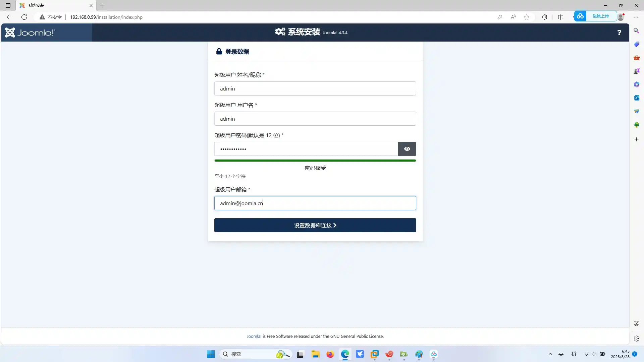Toggle password visibility eye icon
This screenshot has height=362, width=644.
click(x=407, y=149)
